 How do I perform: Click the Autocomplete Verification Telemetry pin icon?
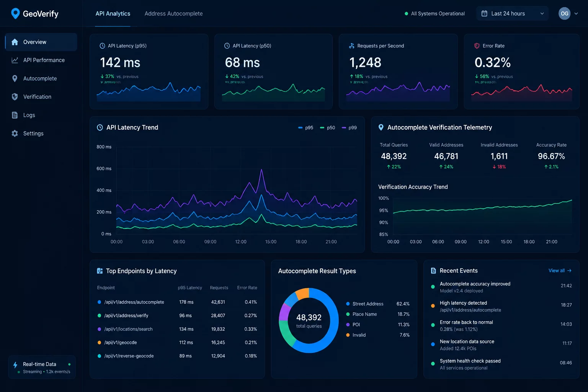click(381, 127)
